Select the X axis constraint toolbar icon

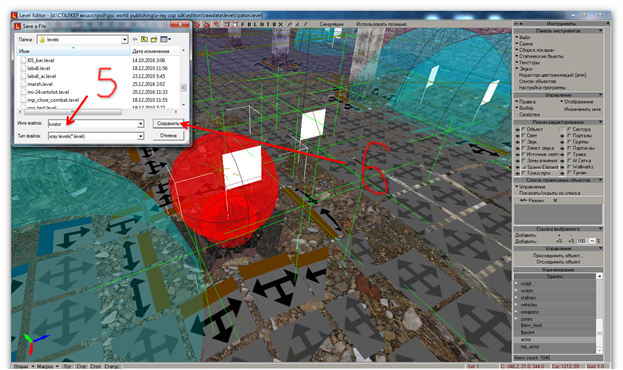click(281, 24)
